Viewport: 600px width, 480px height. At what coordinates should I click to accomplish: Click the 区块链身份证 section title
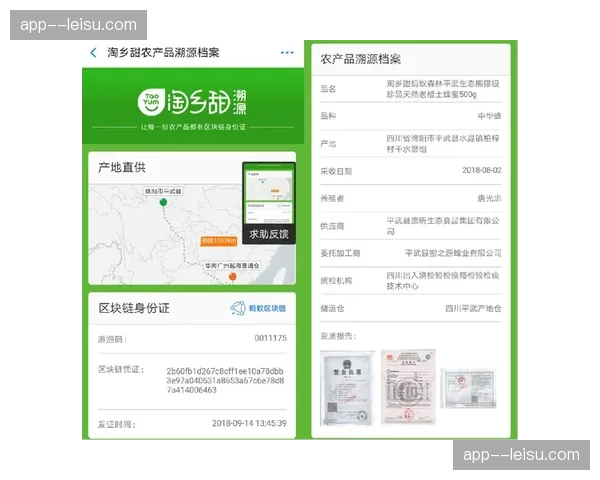pos(134,308)
